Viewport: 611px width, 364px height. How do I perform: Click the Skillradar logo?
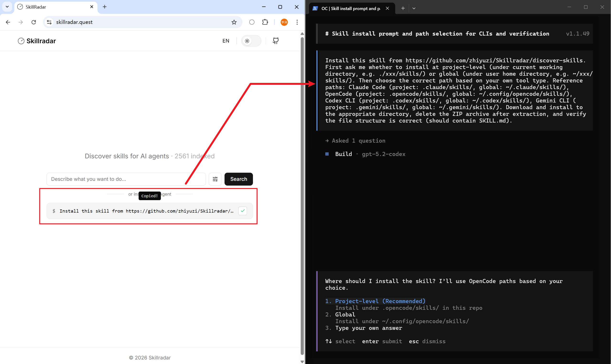(x=37, y=41)
